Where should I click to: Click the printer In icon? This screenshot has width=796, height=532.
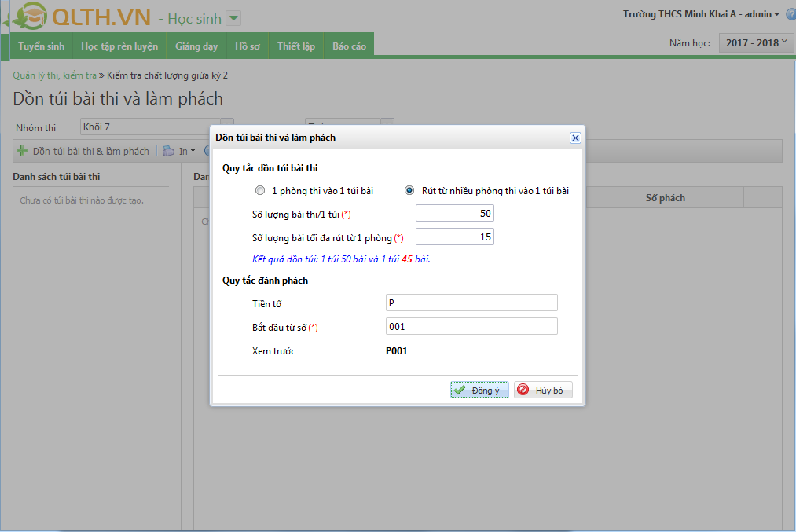coord(168,151)
